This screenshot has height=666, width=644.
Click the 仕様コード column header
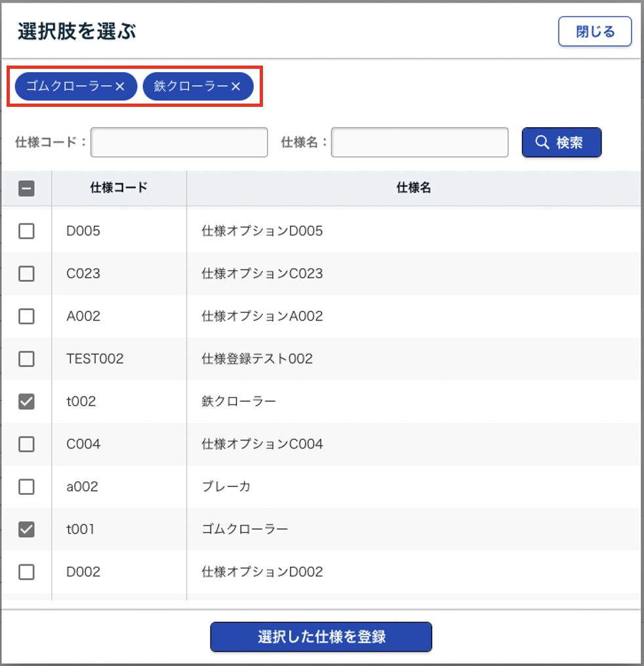(119, 188)
